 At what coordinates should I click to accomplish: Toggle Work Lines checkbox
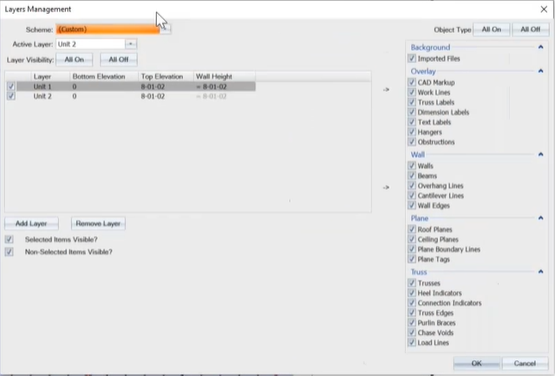pos(412,92)
